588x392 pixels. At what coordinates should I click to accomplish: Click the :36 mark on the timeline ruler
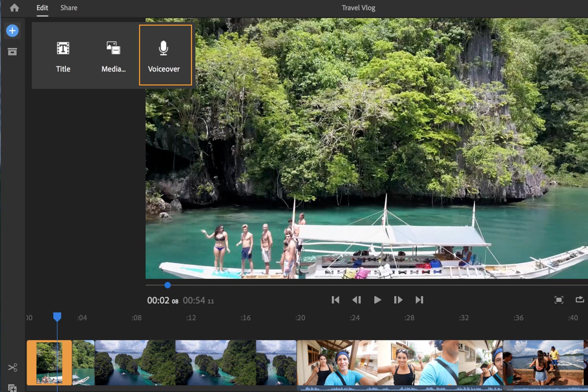click(518, 318)
